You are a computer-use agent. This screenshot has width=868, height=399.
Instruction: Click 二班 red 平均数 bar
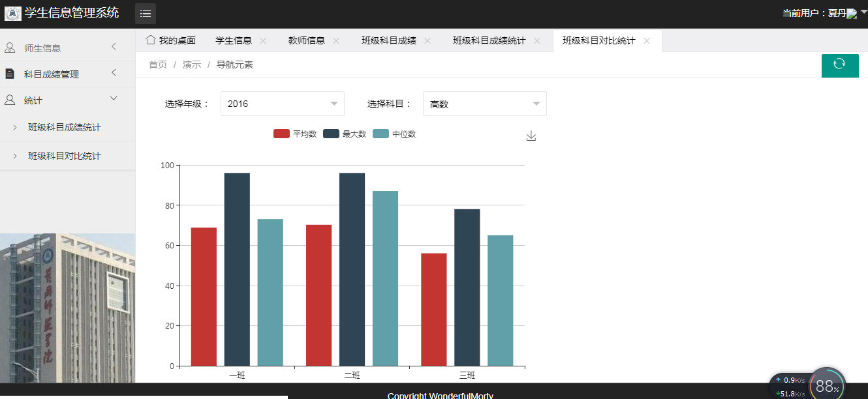319,295
